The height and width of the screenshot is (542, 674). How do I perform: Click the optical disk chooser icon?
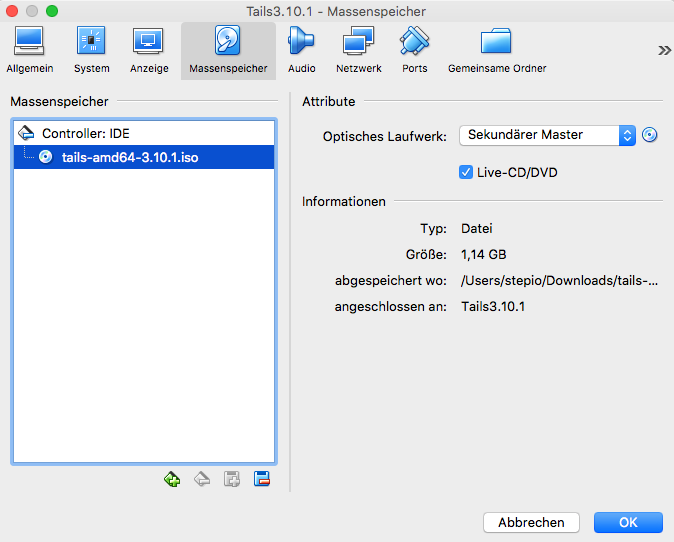click(x=650, y=135)
